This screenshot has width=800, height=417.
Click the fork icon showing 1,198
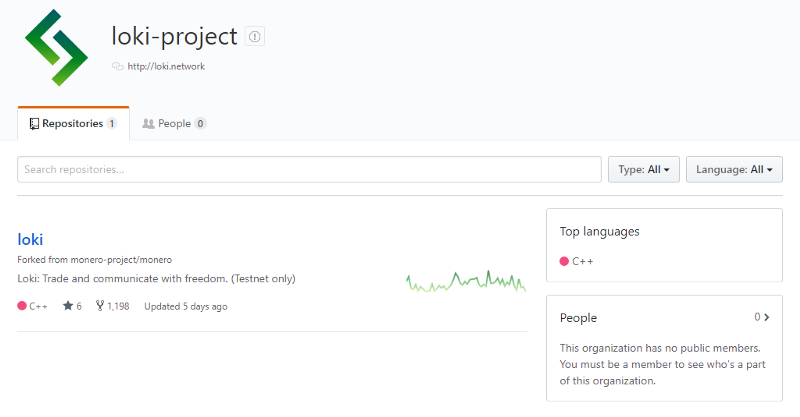(100, 306)
